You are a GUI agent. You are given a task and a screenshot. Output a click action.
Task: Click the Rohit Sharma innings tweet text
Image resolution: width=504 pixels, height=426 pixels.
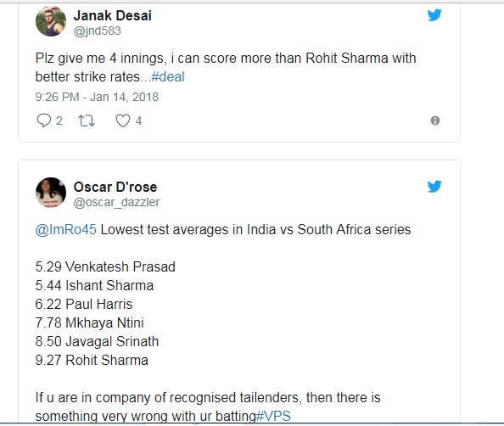(226, 68)
